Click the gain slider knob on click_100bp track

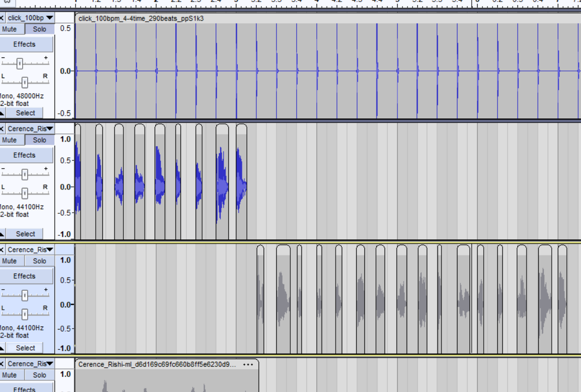click(20, 63)
